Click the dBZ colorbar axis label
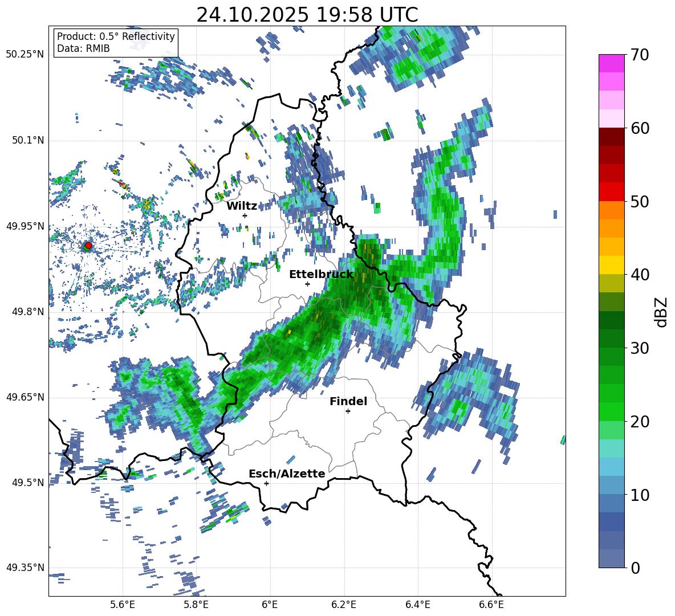 pyautogui.click(x=661, y=312)
